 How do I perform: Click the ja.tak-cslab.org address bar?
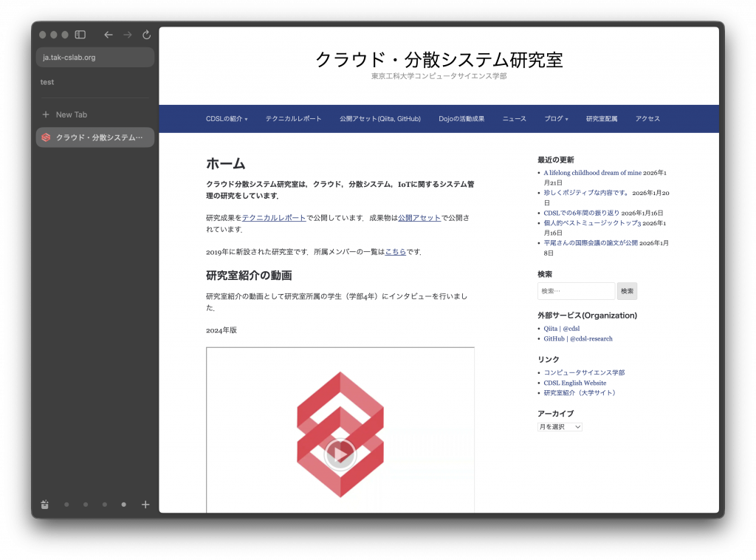(x=94, y=58)
